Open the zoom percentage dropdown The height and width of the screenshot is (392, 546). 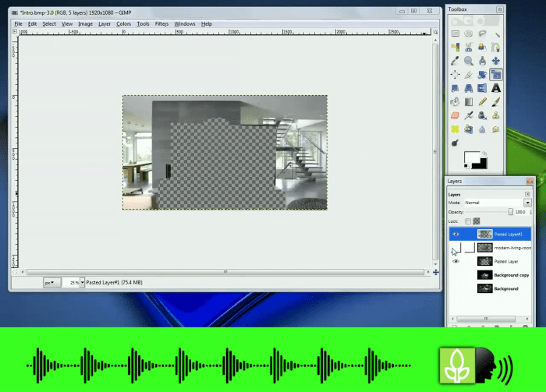80,282
